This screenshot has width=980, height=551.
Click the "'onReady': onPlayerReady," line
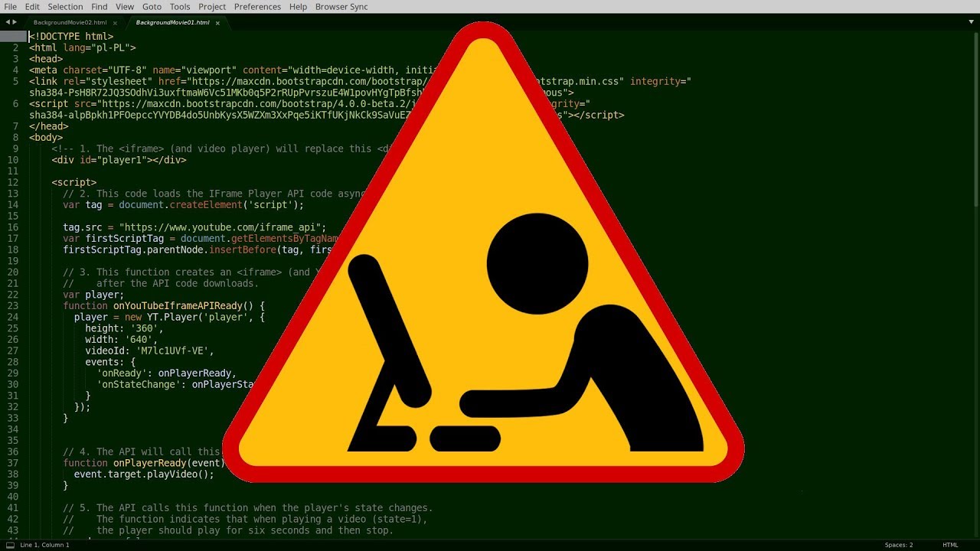coord(166,373)
